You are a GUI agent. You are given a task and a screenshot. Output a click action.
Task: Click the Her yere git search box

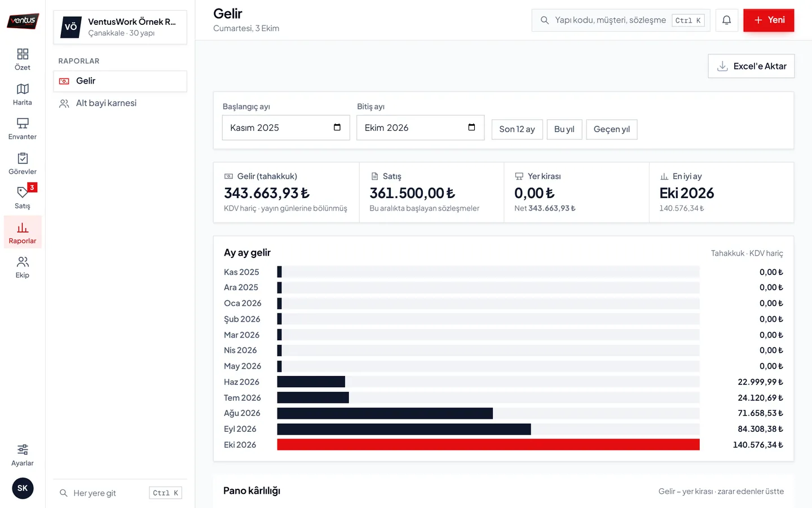pos(120,493)
